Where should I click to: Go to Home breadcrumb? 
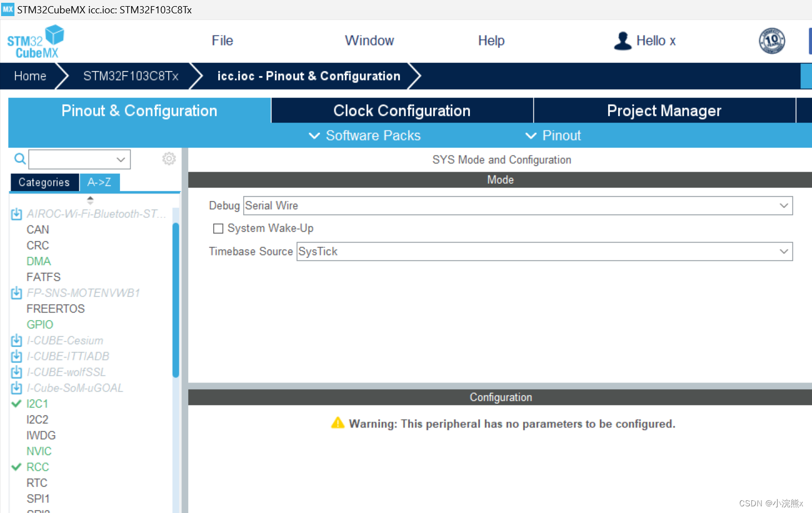(30, 76)
